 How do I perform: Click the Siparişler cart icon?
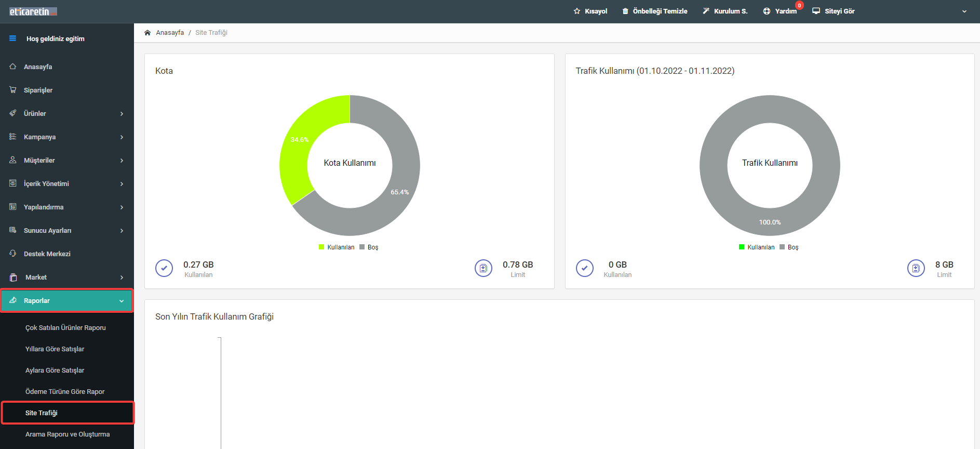tap(13, 90)
